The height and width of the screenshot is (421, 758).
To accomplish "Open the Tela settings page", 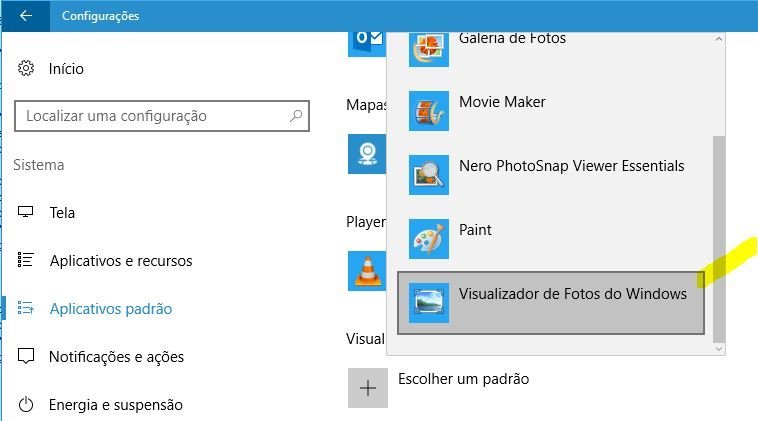I will click(62, 213).
